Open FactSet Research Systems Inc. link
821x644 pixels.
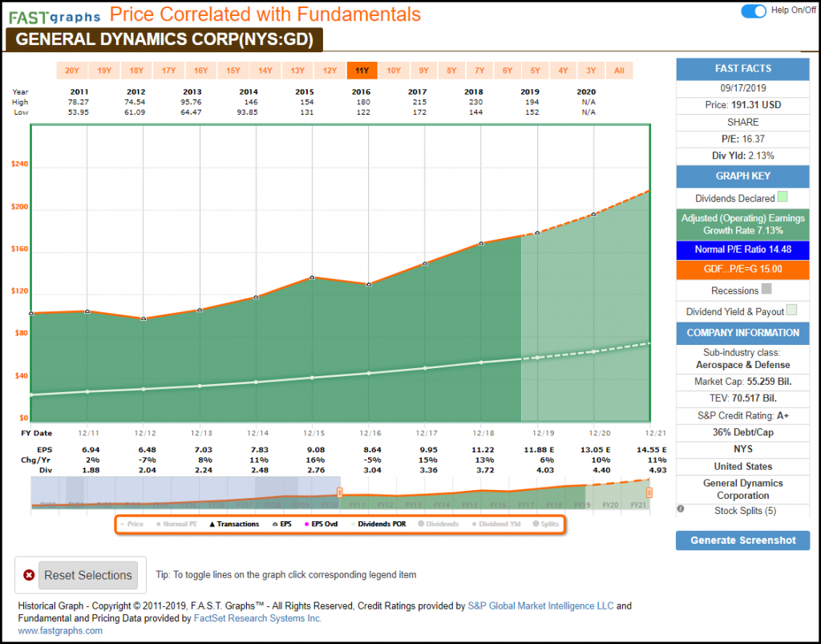(x=257, y=618)
